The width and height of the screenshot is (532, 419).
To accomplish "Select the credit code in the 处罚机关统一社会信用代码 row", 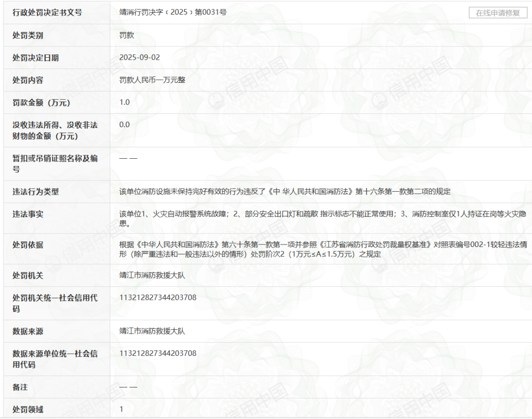I will 158,297.
